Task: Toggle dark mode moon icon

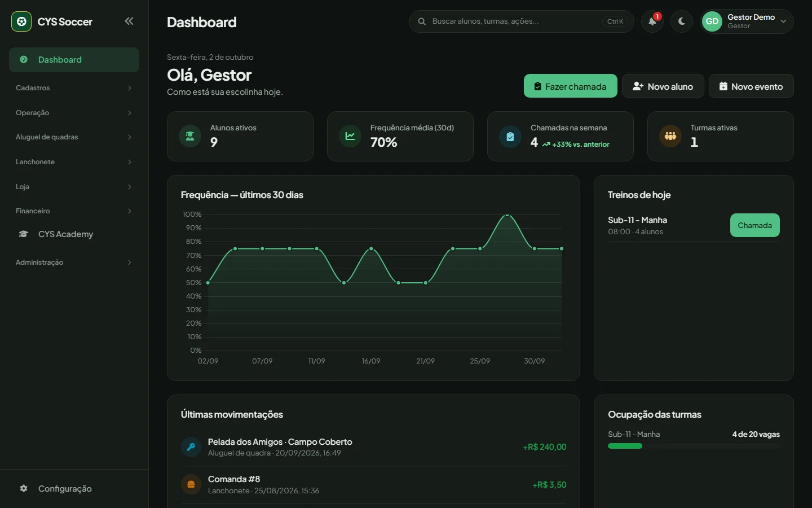Action: pos(682,21)
